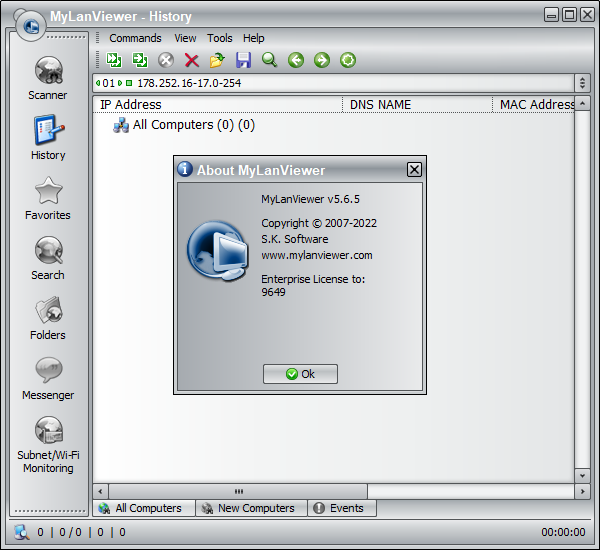Image resolution: width=600 pixels, height=550 pixels.
Task: Click the vertical scrollbar down arrow
Action: 582,476
